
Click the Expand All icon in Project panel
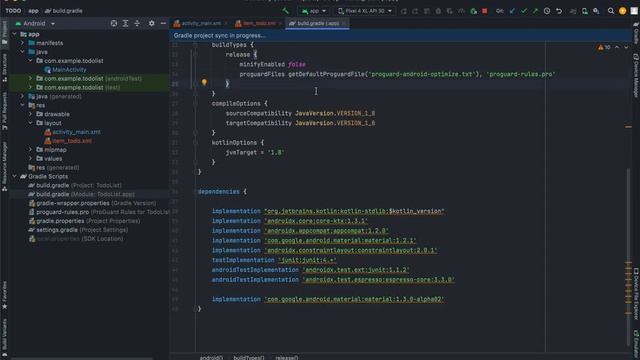tap(125, 24)
